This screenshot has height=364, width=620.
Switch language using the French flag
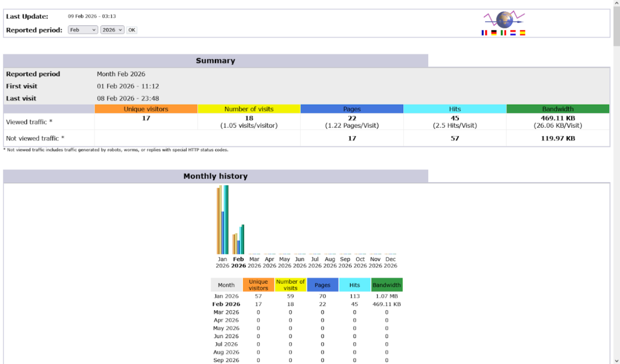coord(484,33)
